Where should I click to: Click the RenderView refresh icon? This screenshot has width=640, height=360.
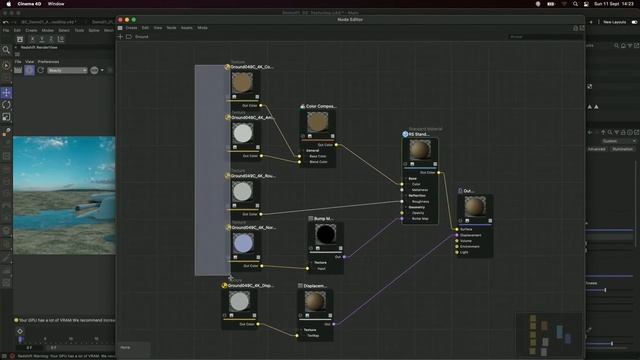point(41,70)
